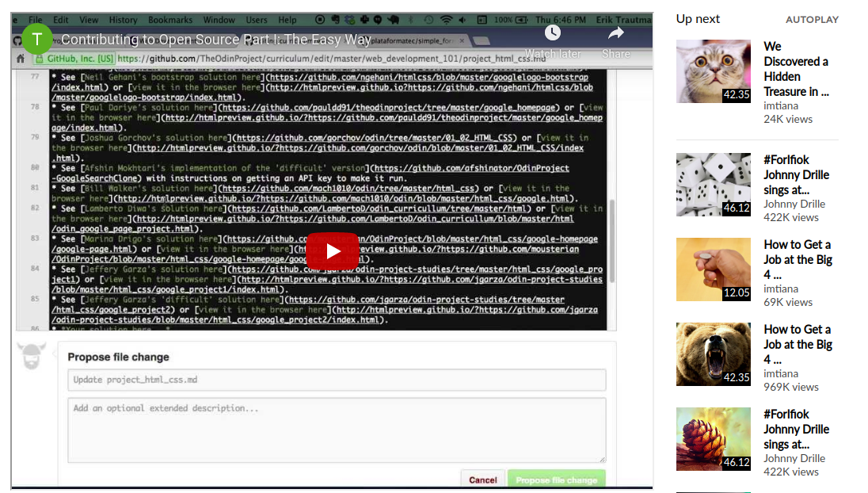Open a new tab with the blank tab button
The image size is (868, 493).
(x=481, y=40)
